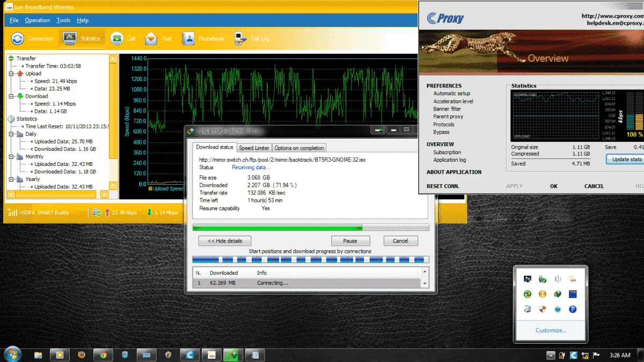644x362 pixels.
Task: Open Protocols preference in CProxy
Action: pyautogui.click(x=444, y=125)
